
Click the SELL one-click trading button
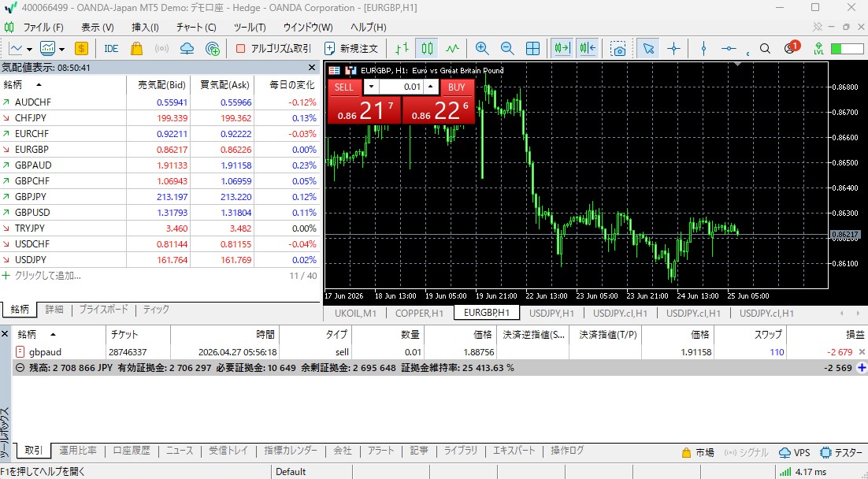pos(343,87)
